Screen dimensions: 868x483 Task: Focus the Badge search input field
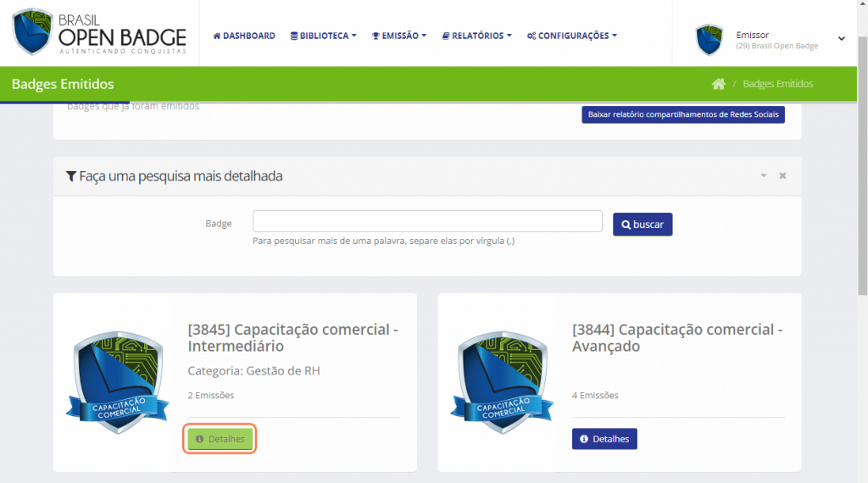[427, 221]
